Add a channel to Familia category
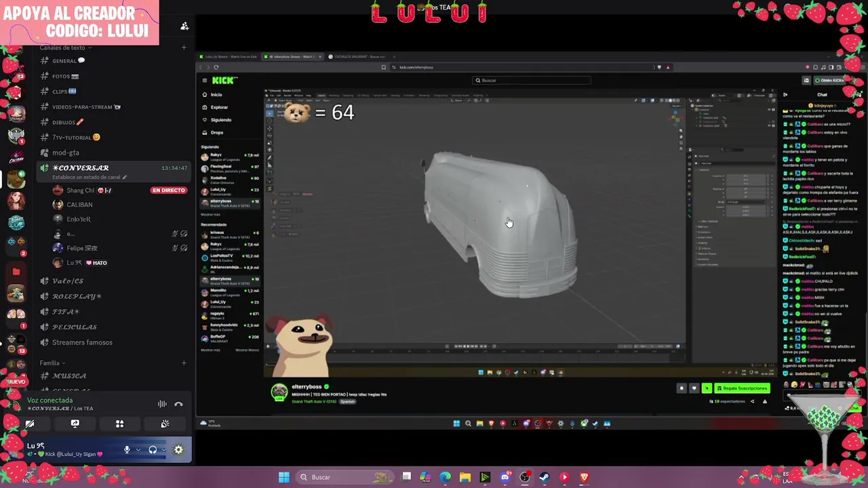This screenshot has height=488, width=868. tap(184, 363)
